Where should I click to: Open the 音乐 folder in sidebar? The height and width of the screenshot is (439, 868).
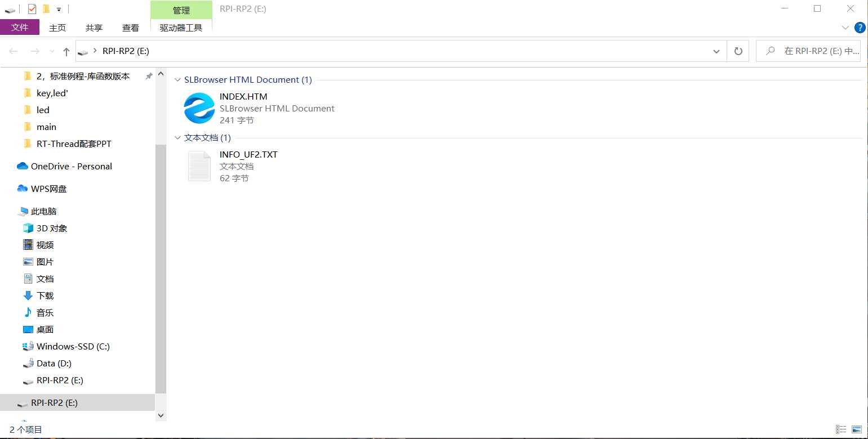[45, 312]
